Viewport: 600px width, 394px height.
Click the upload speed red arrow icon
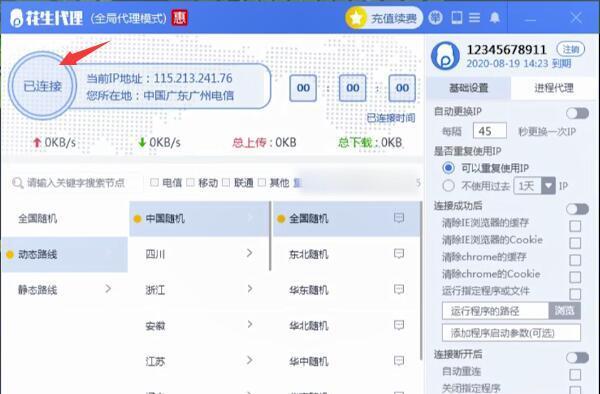[x=37, y=143]
